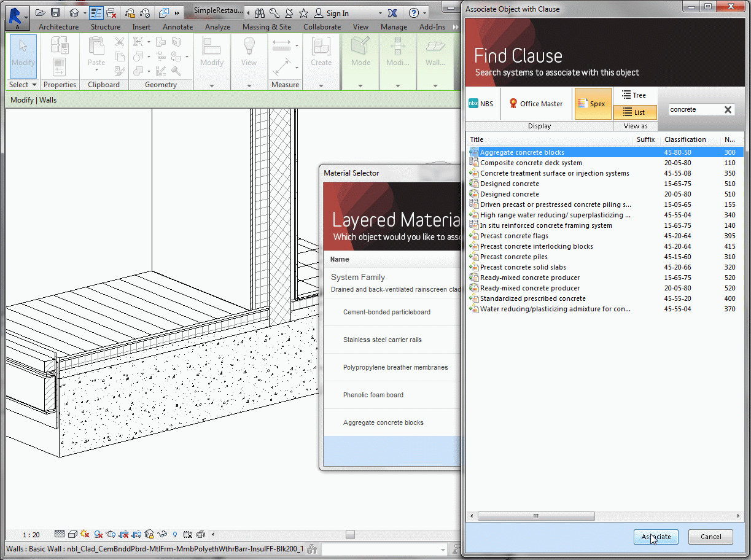Viewport: 751px width, 560px height.
Task: Select In situ reinforced concrete framing system
Action: click(605, 225)
